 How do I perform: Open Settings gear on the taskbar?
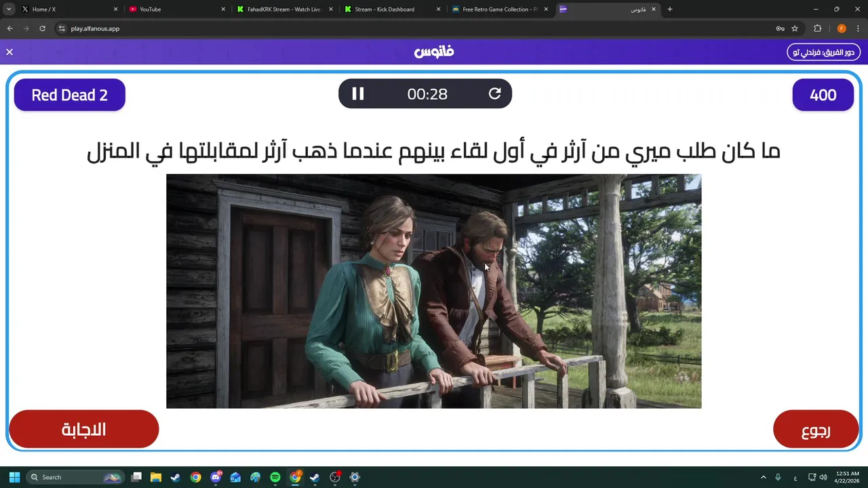(x=355, y=477)
